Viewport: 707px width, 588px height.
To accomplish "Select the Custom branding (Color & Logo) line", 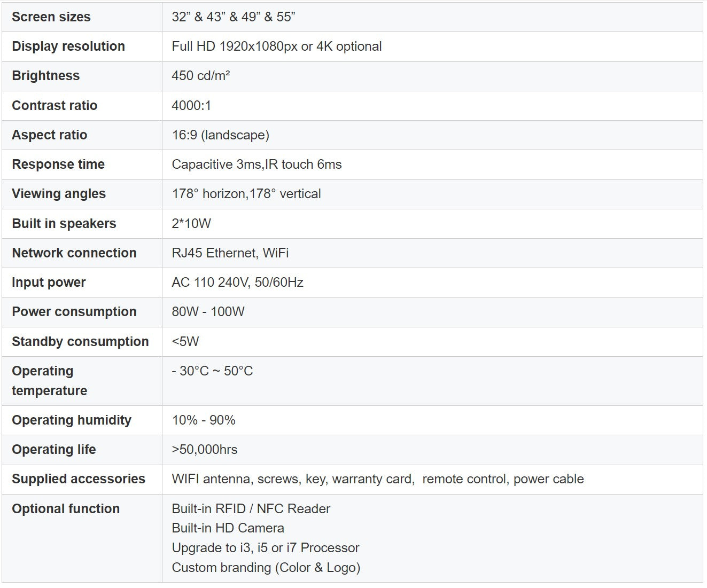I will click(x=266, y=568).
